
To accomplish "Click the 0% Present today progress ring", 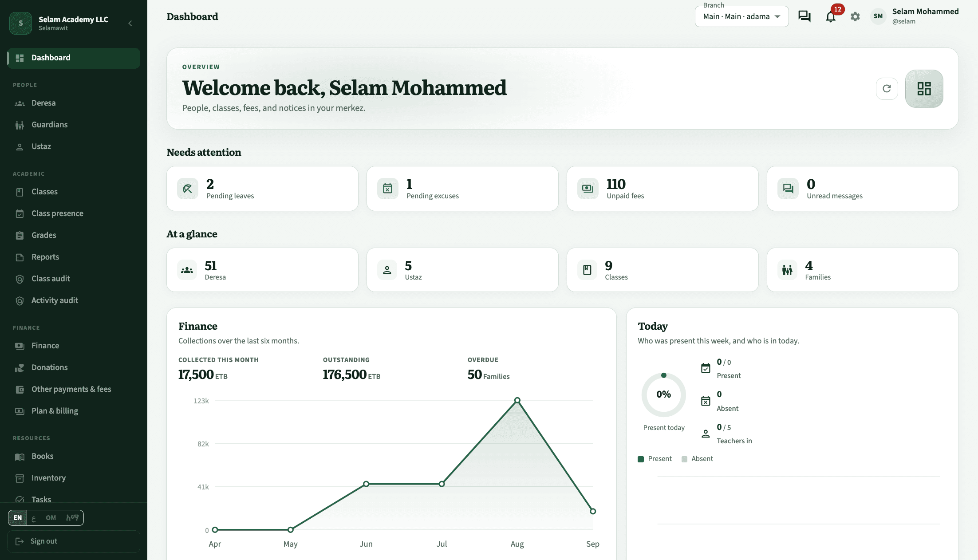I will (664, 394).
